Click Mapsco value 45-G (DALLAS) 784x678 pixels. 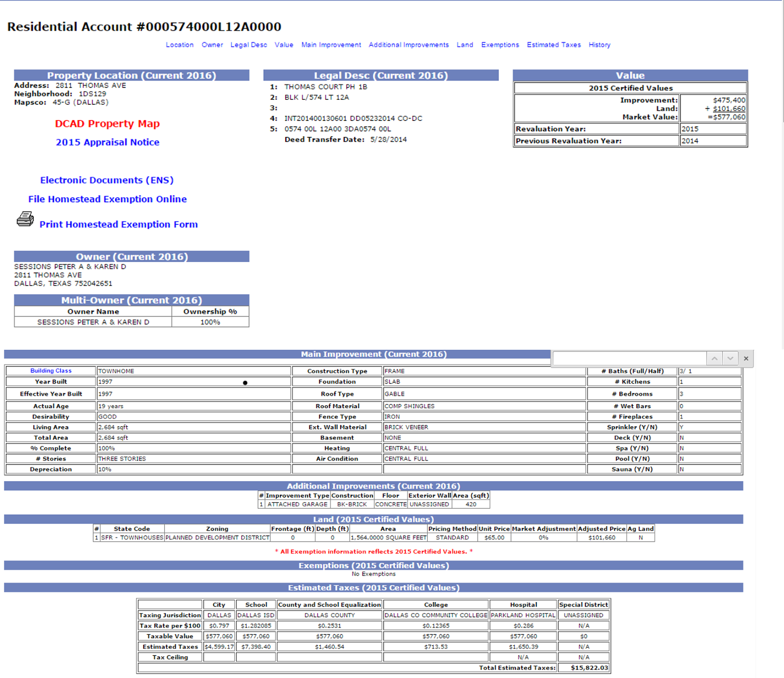[81, 102]
